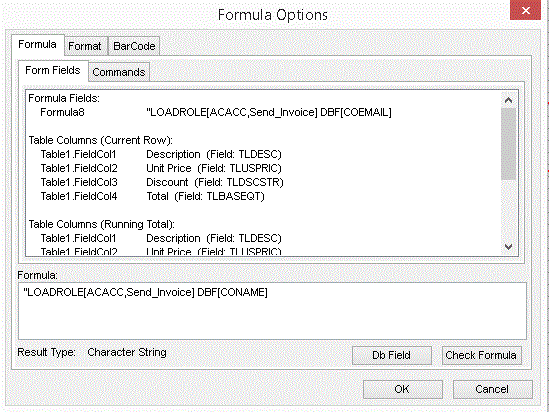Select Table1.FieldCol1 under Running Total section
The height and width of the screenshot is (412, 549).
click(x=161, y=238)
